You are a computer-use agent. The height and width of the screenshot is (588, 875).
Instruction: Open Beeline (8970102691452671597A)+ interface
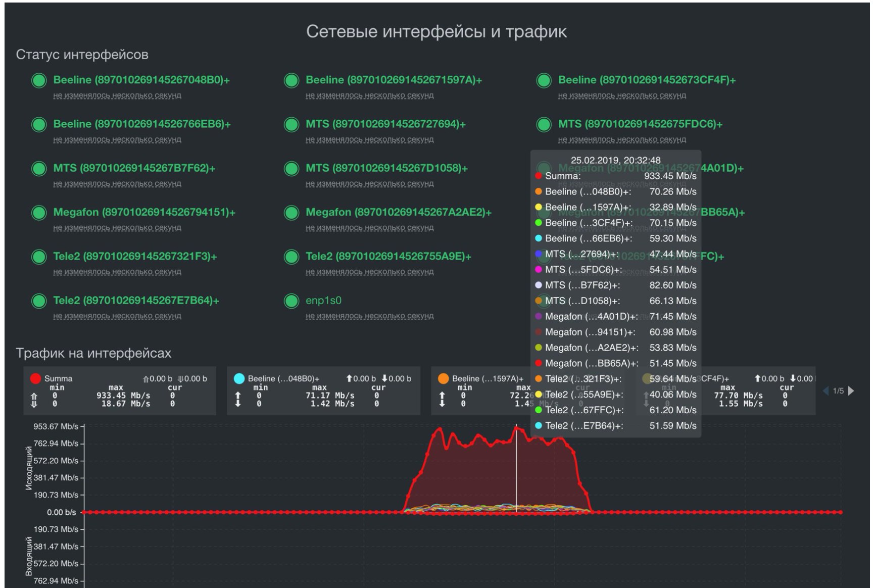(x=394, y=80)
